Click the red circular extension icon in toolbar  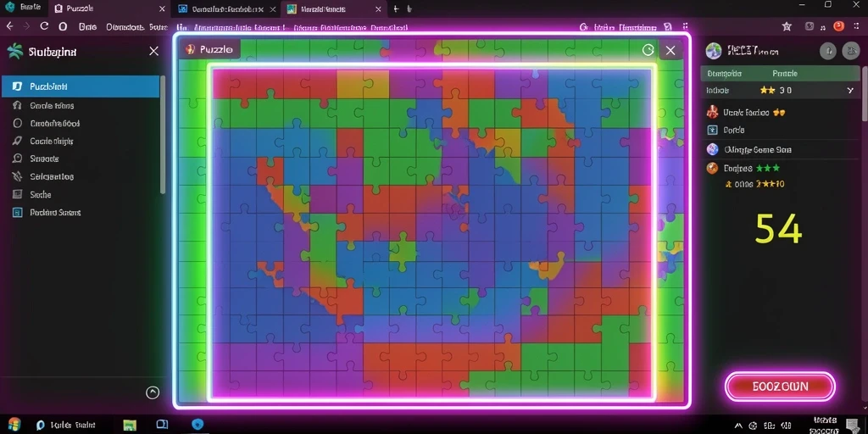838,26
